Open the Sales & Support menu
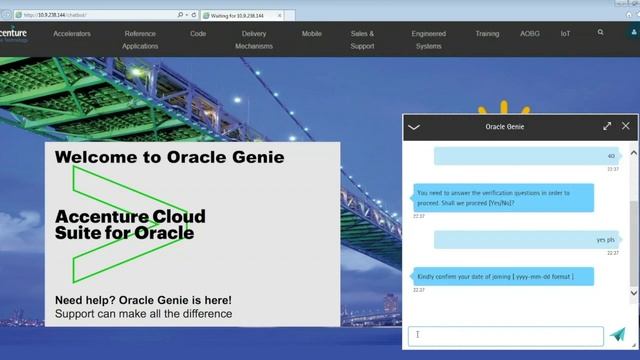The width and height of the screenshot is (640, 360). [x=362, y=40]
